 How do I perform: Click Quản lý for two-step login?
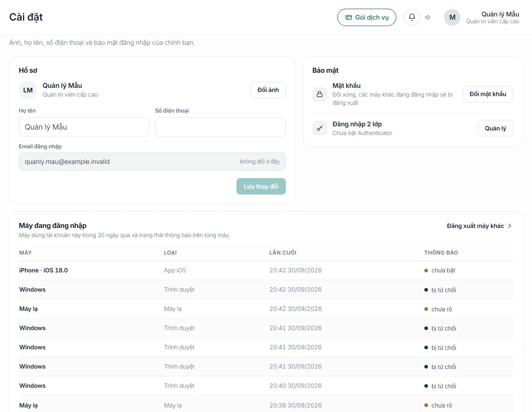coord(495,128)
